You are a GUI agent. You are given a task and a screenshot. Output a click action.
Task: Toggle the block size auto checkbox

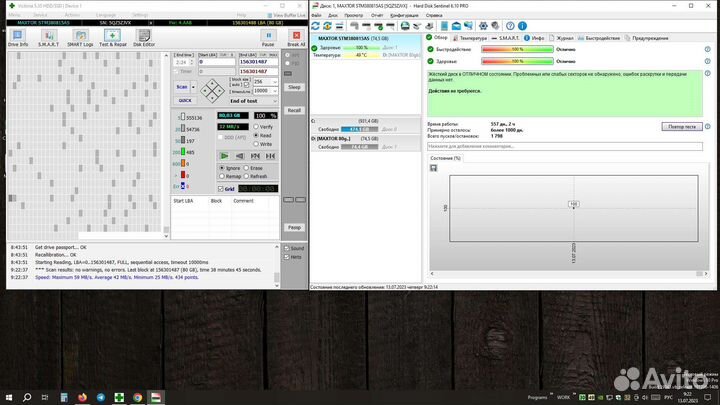pyautogui.click(x=247, y=85)
